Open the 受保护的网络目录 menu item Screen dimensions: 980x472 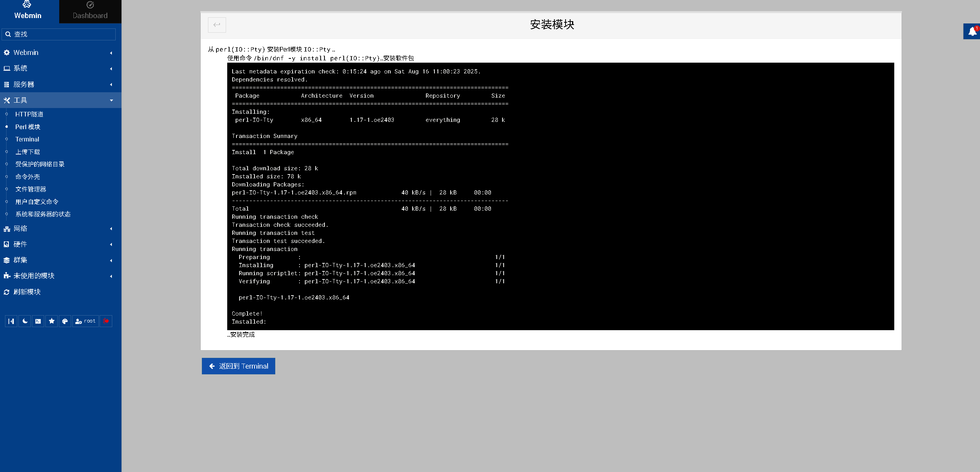(40, 164)
